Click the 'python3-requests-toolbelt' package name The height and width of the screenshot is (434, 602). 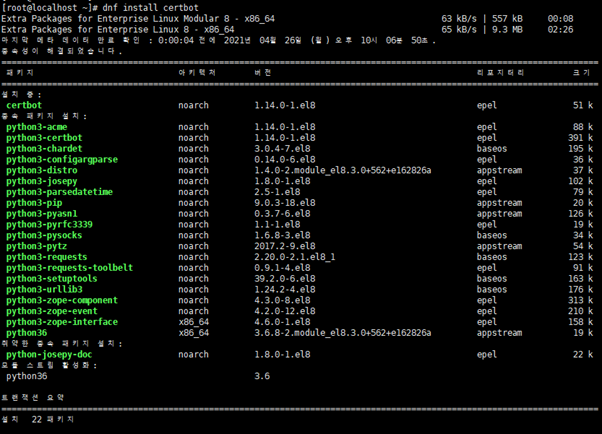click(69, 268)
